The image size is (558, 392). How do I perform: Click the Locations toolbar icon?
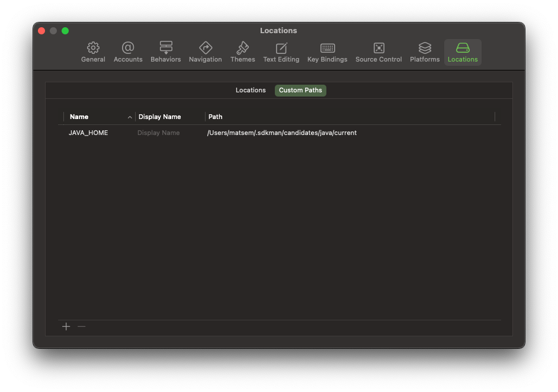463,52
